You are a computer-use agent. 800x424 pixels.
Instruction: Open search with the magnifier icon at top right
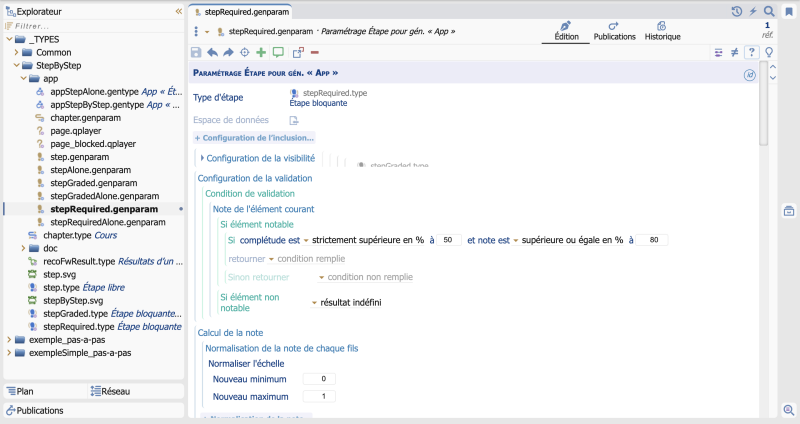coord(769,11)
